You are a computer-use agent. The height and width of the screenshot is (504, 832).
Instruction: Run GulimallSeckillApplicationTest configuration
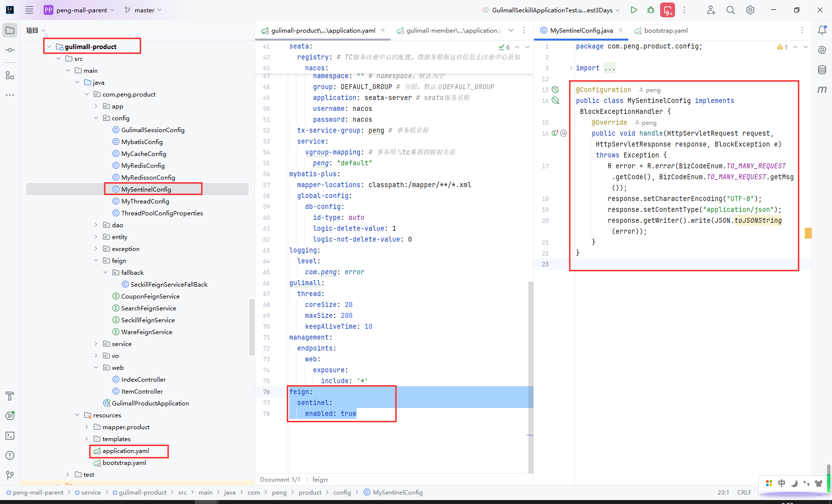(x=634, y=10)
